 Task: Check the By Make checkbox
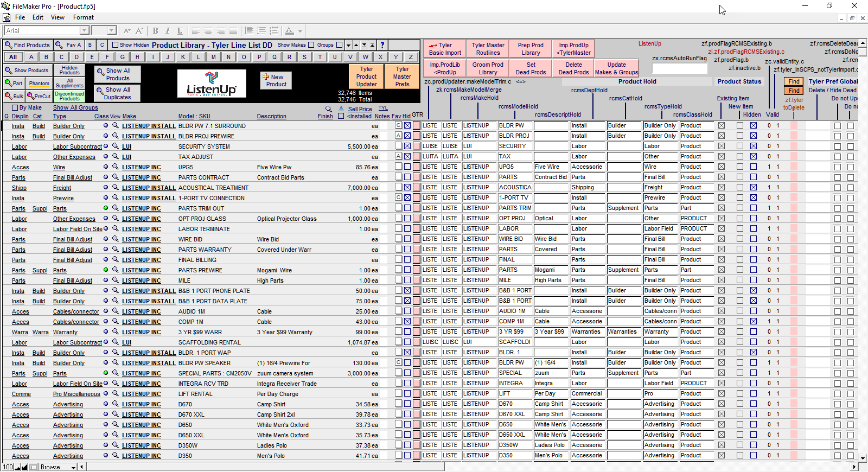pyautogui.click(x=15, y=107)
